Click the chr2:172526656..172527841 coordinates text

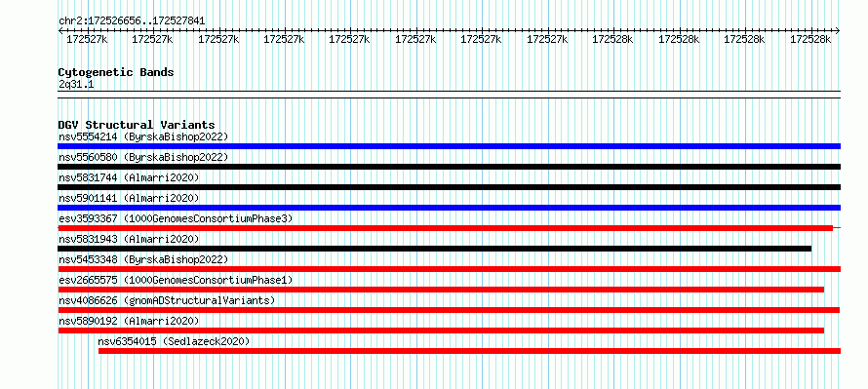tap(132, 21)
